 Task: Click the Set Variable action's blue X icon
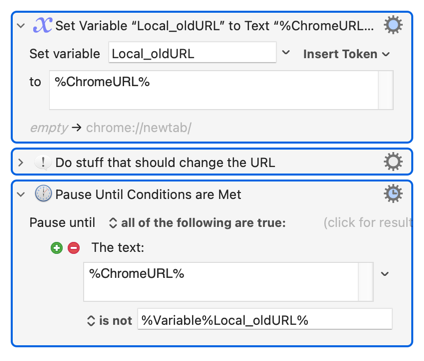(42, 25)
